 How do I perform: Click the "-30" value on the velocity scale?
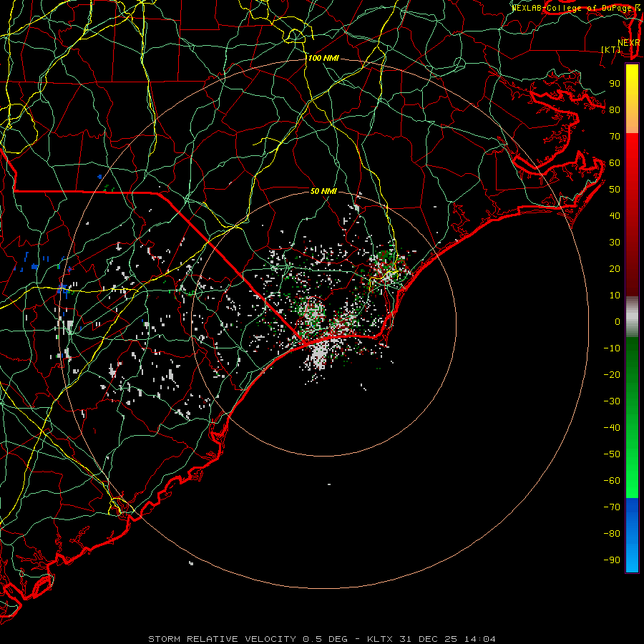pyautogui.click(x=612, y=401)
